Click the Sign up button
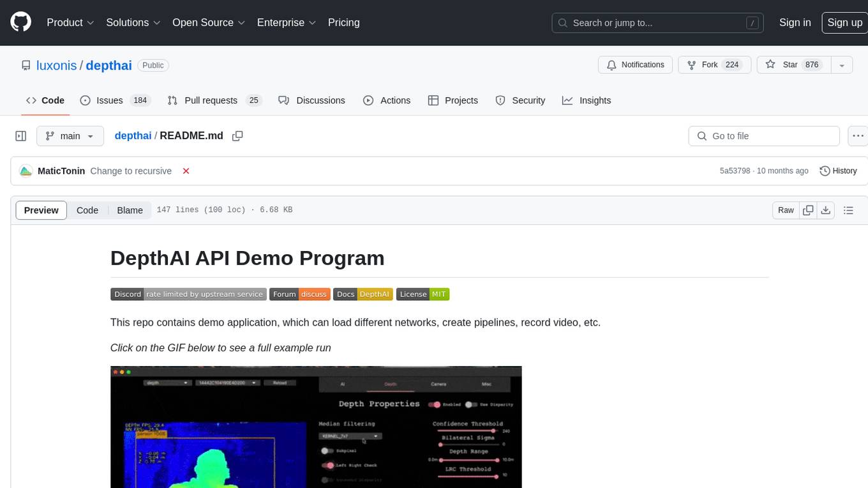Image resolution: width=868 pixels, height=488 pixels. [844, 22]
